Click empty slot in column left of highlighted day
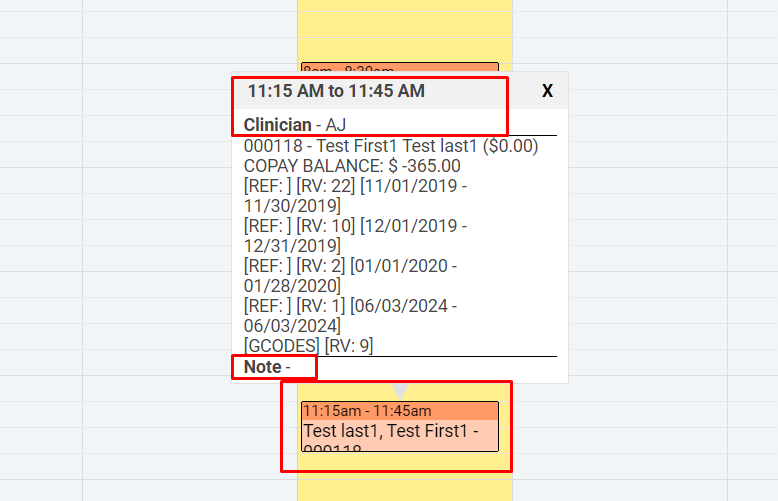 pos(190,248)
